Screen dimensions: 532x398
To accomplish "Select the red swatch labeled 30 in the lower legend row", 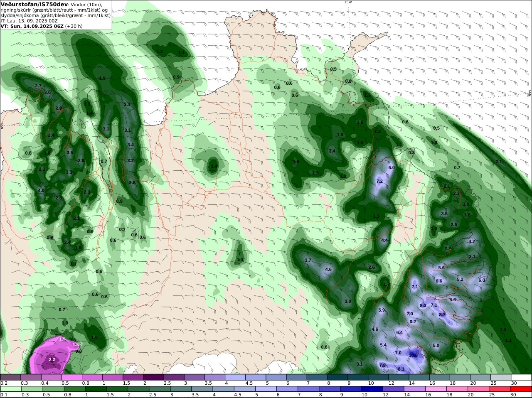I will click(x=521, y=389).
